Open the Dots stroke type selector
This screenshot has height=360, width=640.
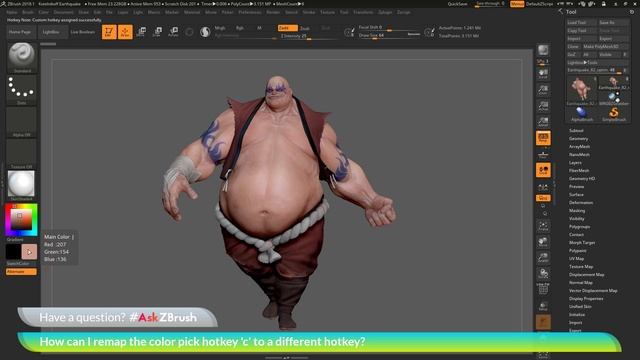click(x=21, y=89)
